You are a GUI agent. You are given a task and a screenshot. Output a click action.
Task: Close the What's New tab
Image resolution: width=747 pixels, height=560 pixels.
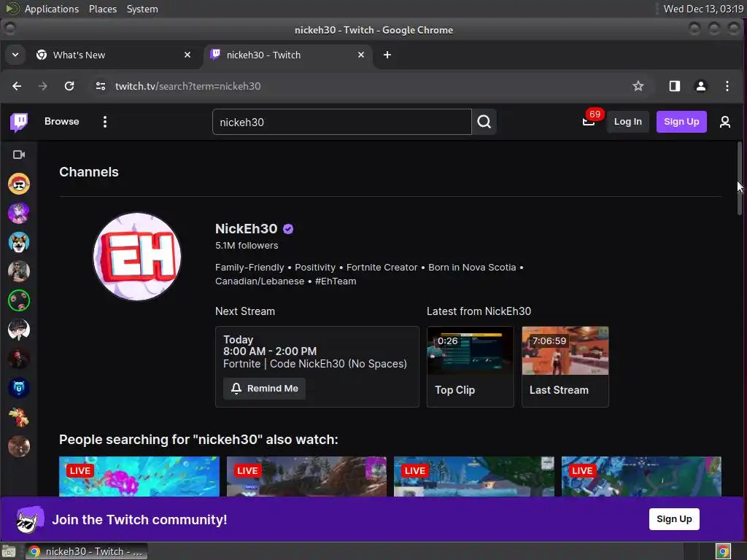[x=187, y=55]
